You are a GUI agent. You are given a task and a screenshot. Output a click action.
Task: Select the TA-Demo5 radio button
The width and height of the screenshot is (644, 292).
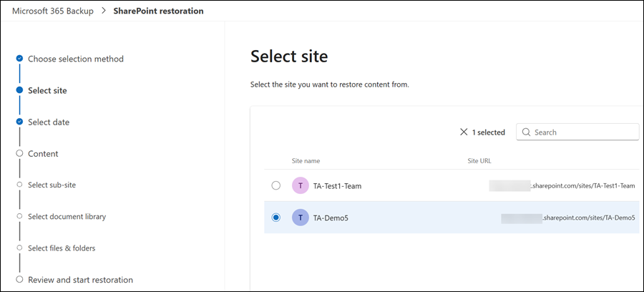click(x=276, y=218)
